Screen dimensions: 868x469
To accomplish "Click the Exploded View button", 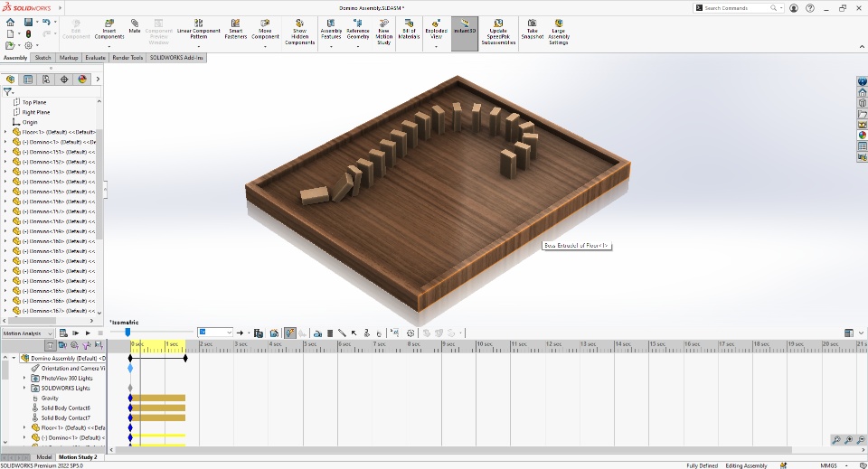I will (x=436, y=30).
